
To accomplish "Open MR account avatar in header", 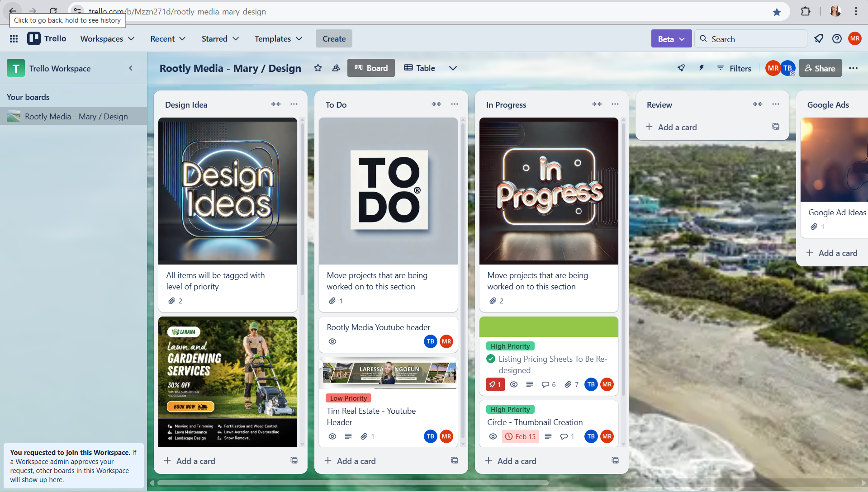I will (855, 39).
